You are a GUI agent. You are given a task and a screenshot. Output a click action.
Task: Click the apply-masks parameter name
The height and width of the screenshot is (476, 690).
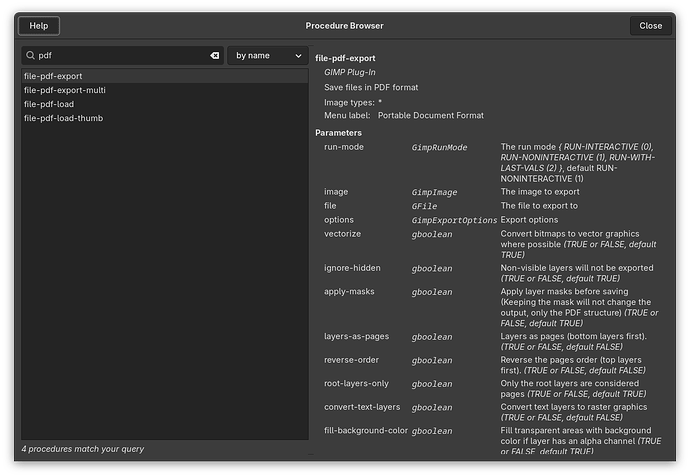[348, 292]
